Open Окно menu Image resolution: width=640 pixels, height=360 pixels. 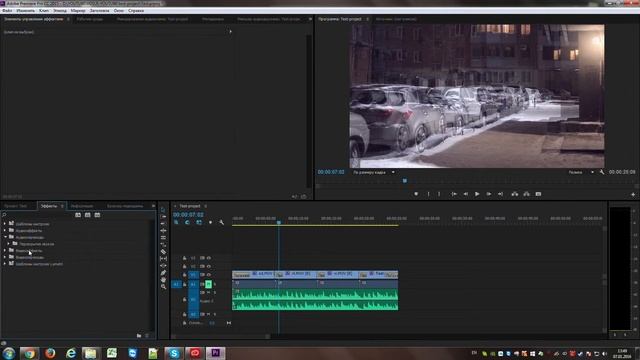[x=118, y=11]
